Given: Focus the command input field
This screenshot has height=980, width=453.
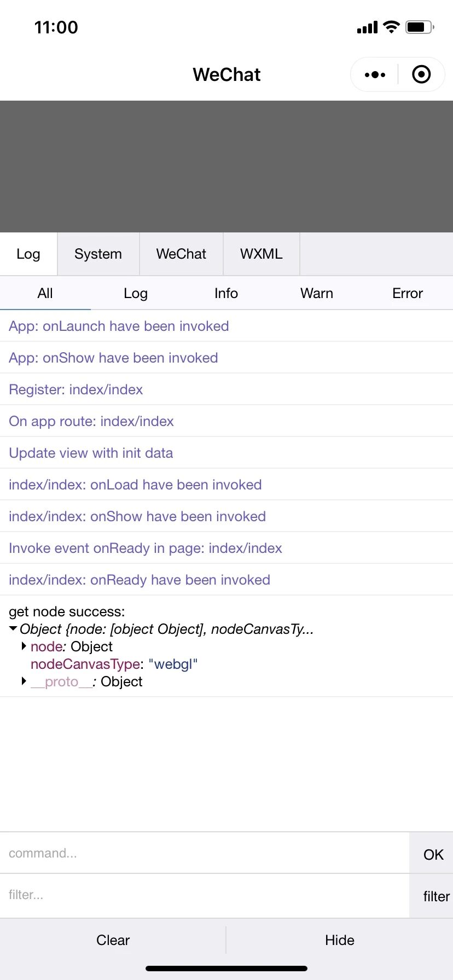Looking at the screenshot, I should click(205, 853).
